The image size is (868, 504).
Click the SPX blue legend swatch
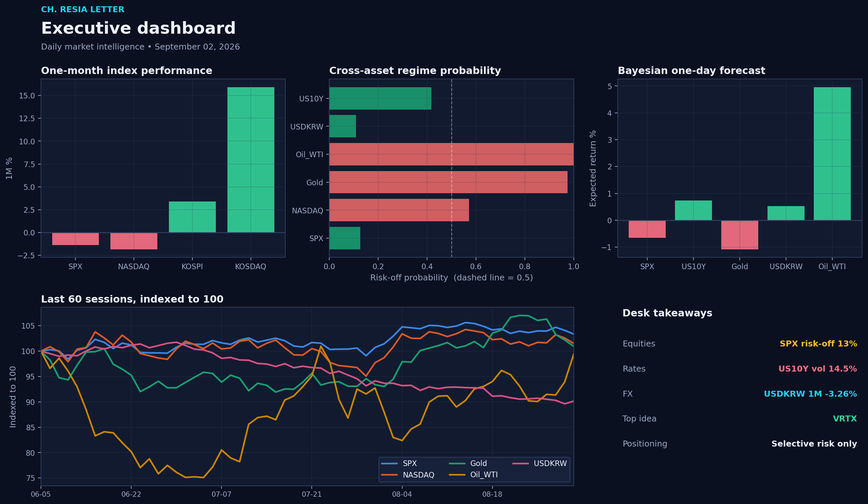(389, 463)
